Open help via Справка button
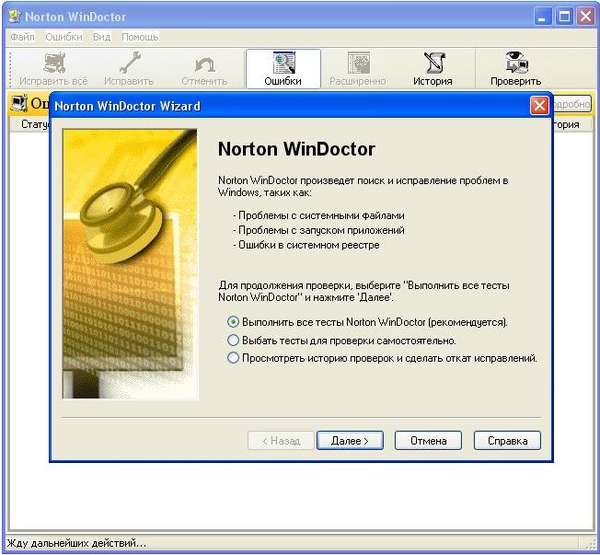 [x=507, y=441]
